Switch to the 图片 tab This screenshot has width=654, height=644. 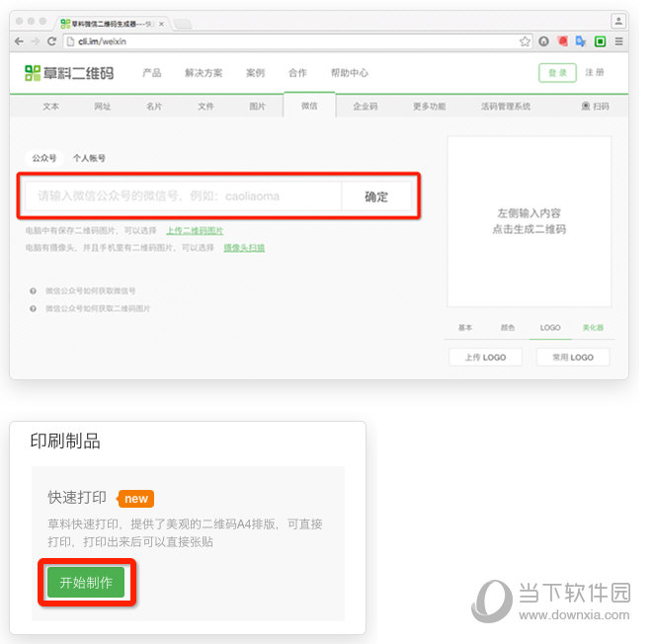click(x=257, y=107)
